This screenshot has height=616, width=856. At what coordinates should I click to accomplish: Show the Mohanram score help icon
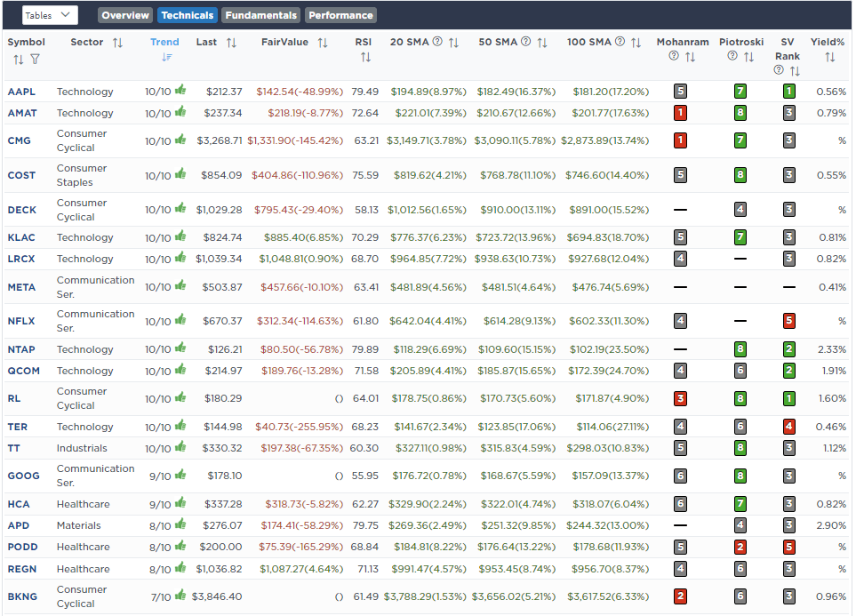pyautogui.click(x=674, y=56)
